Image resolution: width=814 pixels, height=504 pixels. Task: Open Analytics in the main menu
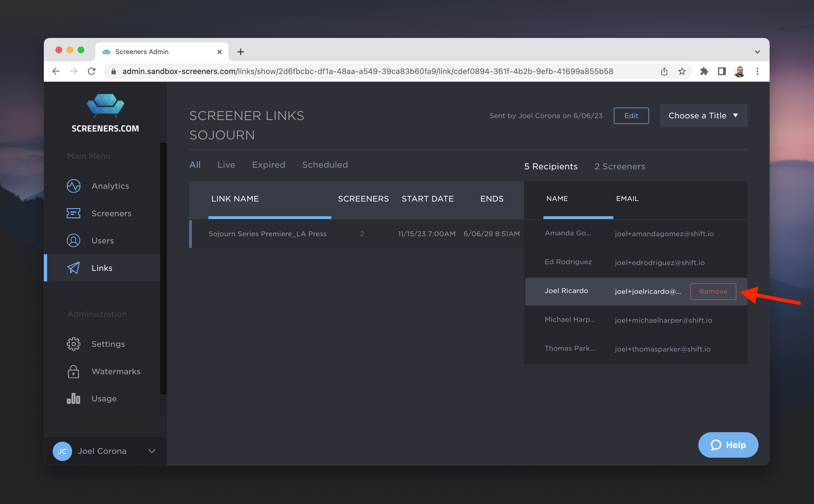pos(110,186)
